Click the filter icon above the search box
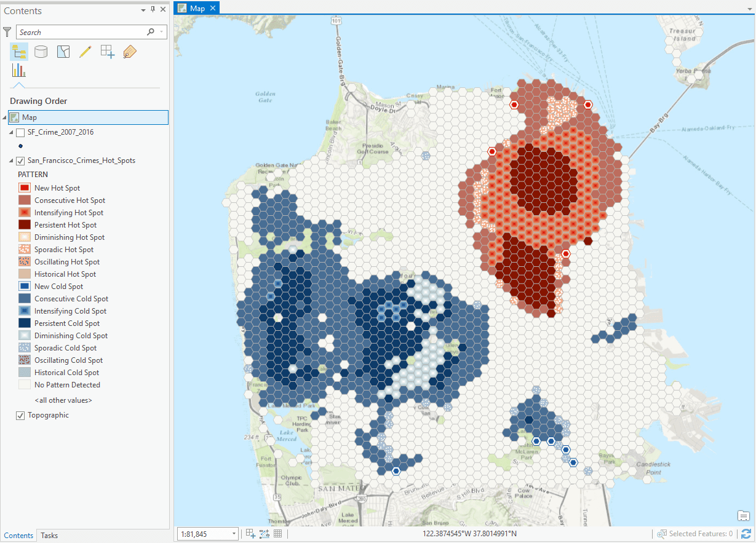The height and width of the screenshot is (543, 756). click(x=7, y=31)
